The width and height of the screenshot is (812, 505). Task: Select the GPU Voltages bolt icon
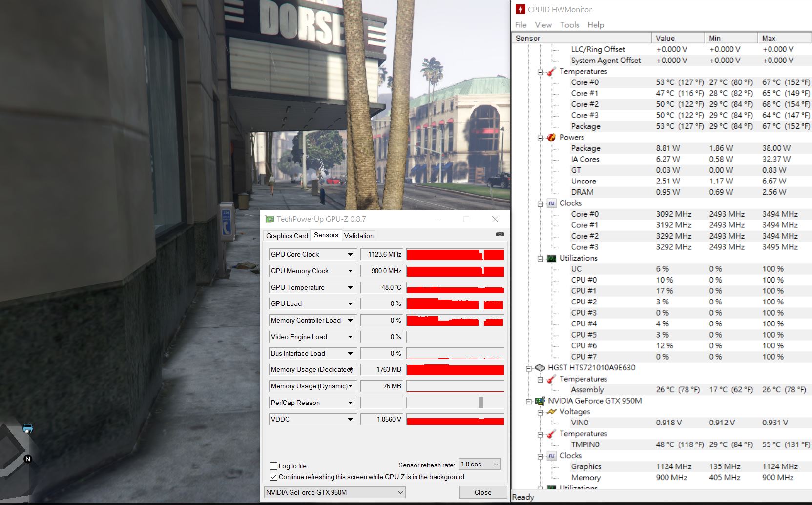551,412
